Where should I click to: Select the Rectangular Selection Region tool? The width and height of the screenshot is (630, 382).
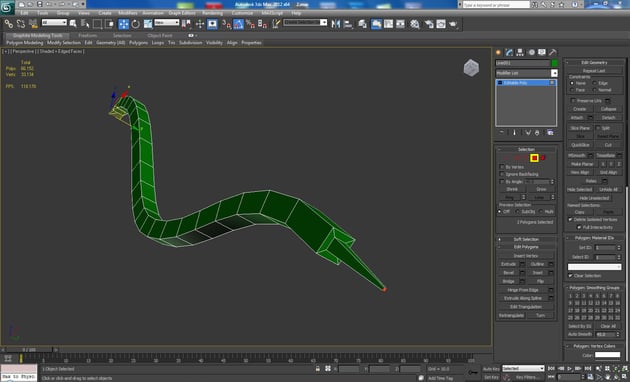pyautogui.click(x=97, y=24)
